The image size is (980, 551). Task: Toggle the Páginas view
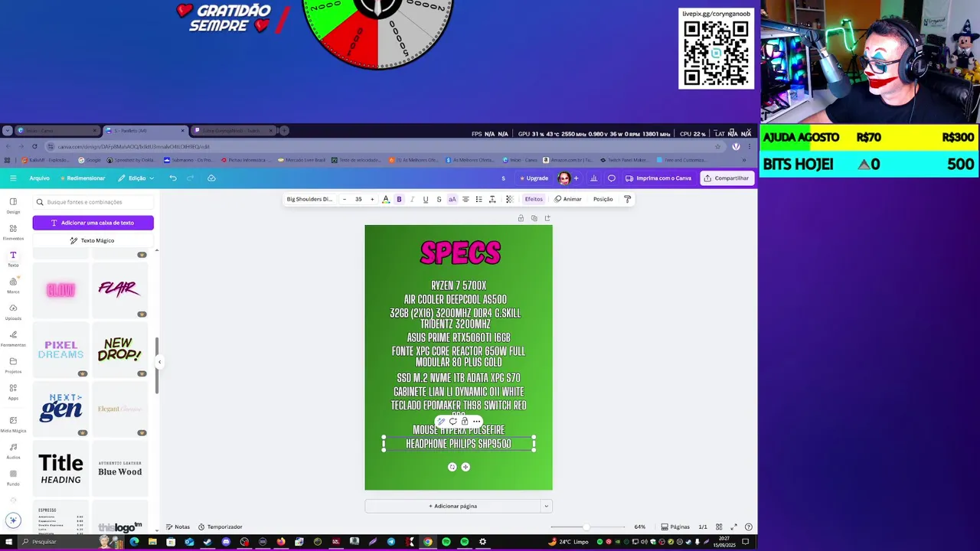tap(675, 527)
